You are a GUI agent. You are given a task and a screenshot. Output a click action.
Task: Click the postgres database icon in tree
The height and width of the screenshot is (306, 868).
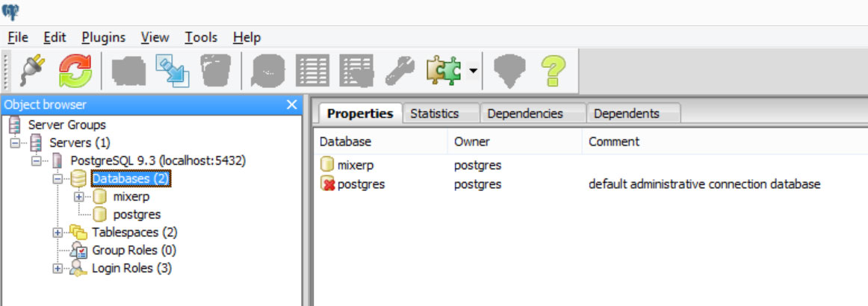point(99,214)
